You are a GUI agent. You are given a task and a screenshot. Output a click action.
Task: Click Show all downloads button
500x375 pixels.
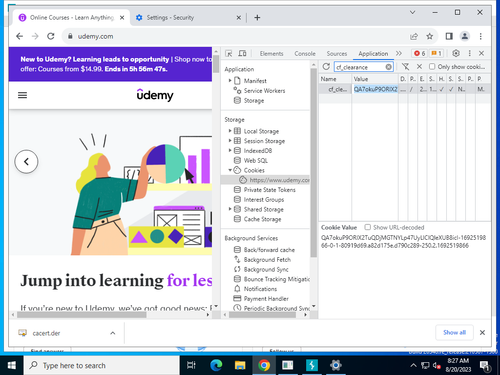click(454, 332)
